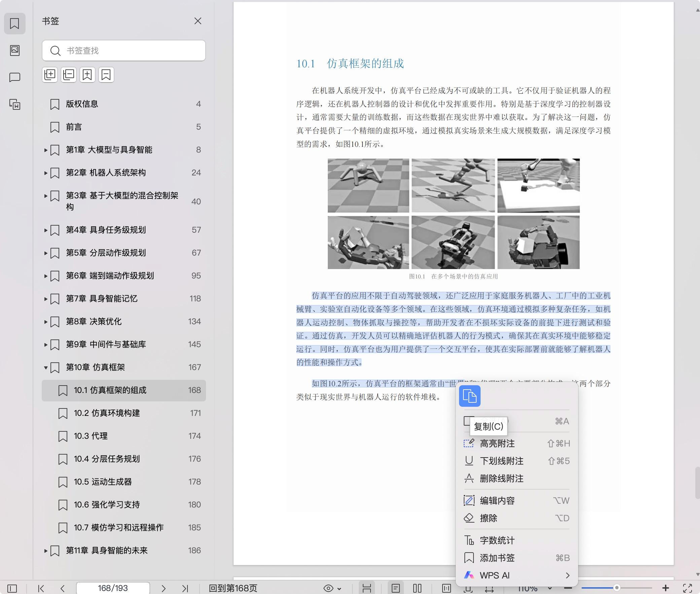Image resolution: width=700 pixels, height=594 pixels.
Task: Toggle the single-page layout icon
Action: (x=396, y=589)
